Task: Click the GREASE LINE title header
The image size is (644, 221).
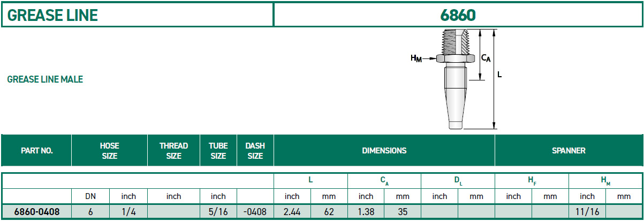Action: 52,15
